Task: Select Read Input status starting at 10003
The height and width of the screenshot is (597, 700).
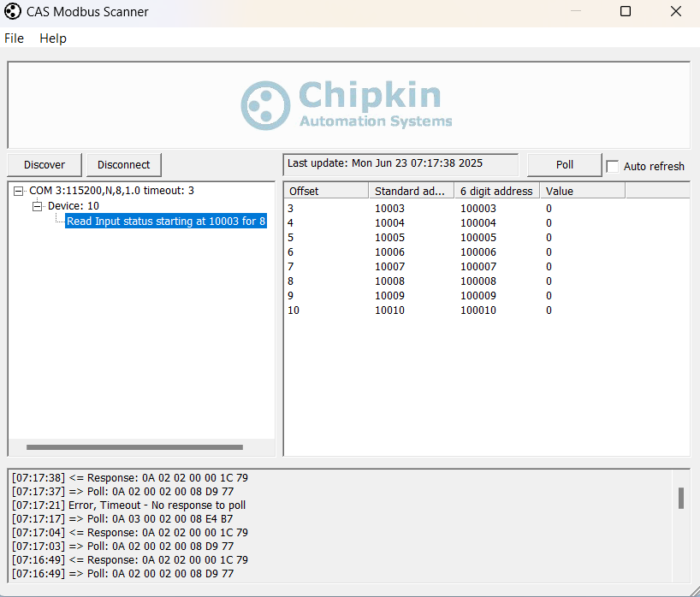Action: (x=166, y=221)
